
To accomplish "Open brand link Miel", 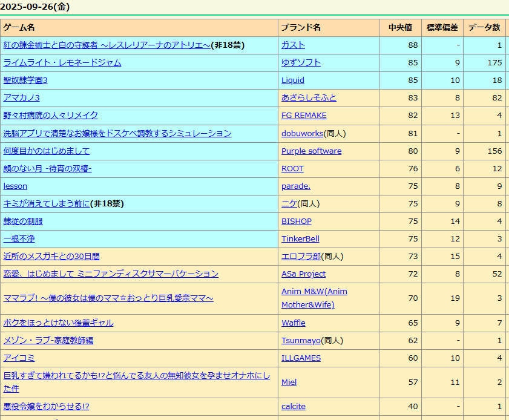I will (x=289, y=382).
